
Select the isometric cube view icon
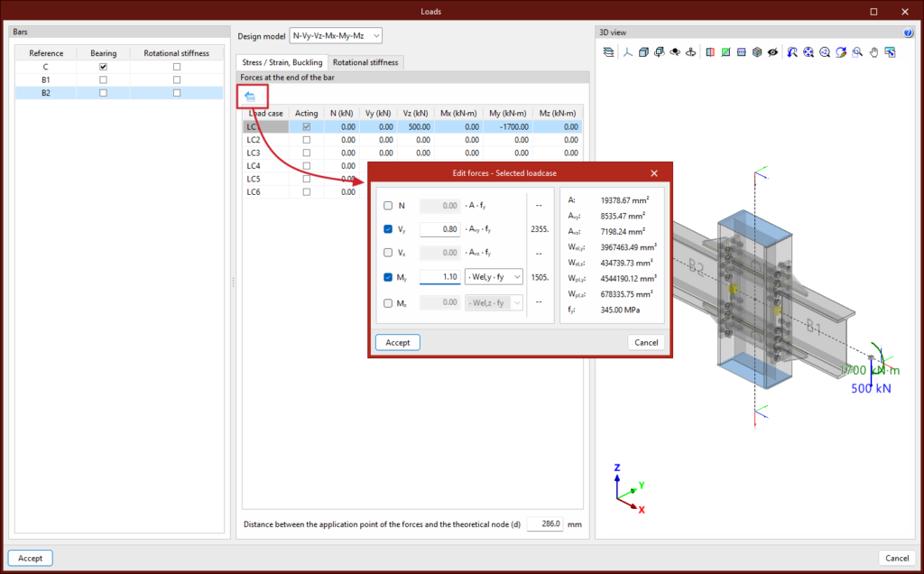coord(643,52)
